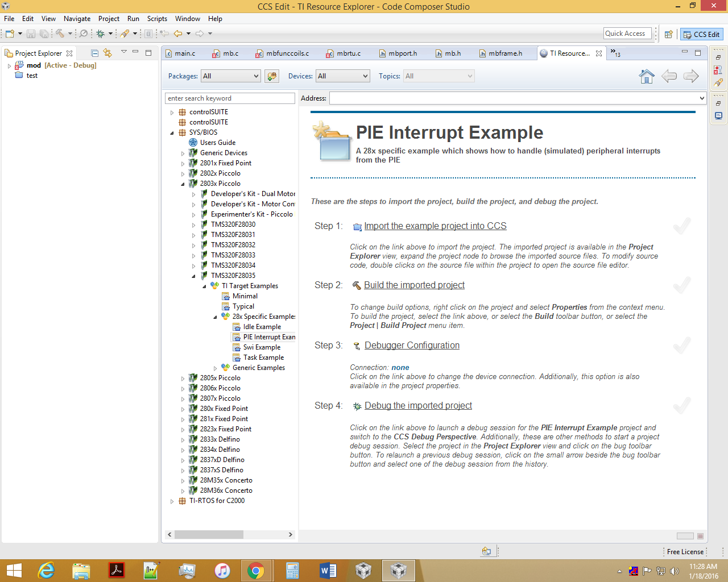The image size is (728, 582).
Task: Click the Quick Access field
Action: [x=627, y=34]
